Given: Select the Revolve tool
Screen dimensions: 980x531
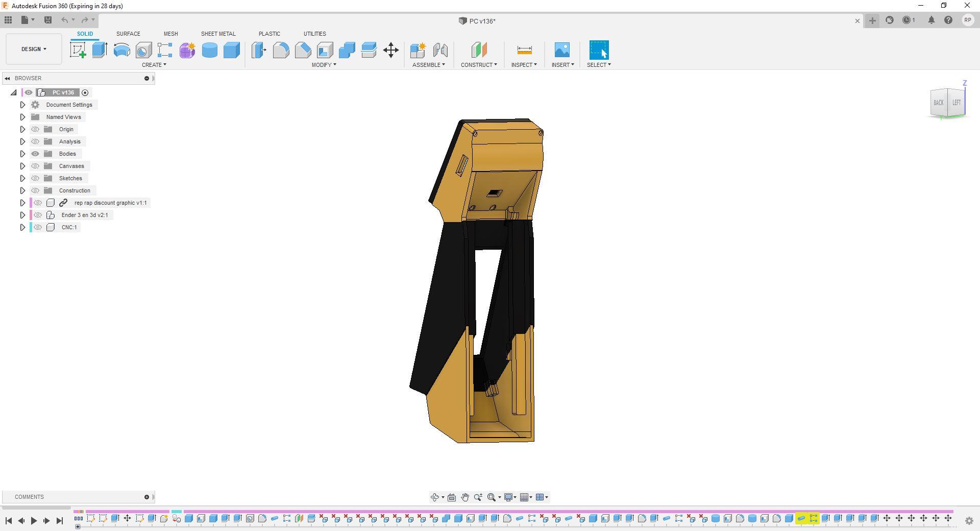Looking at the screenshot, I should [122, 50].
